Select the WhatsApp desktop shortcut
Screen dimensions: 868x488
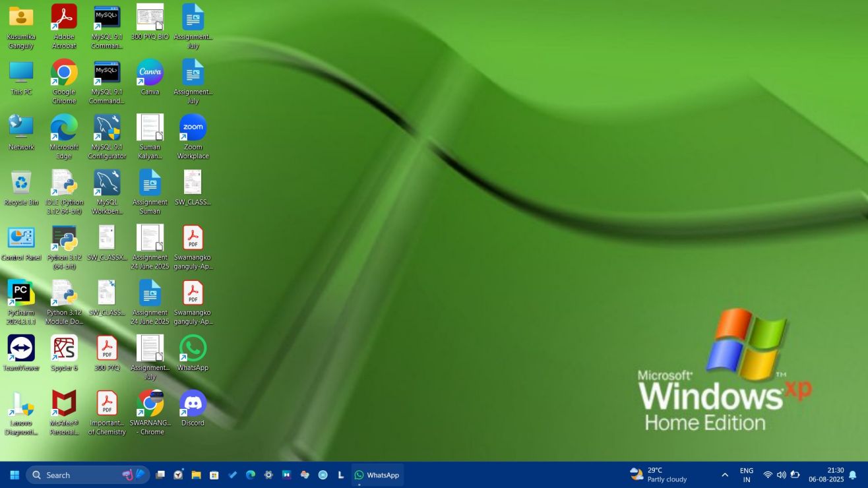193,349
